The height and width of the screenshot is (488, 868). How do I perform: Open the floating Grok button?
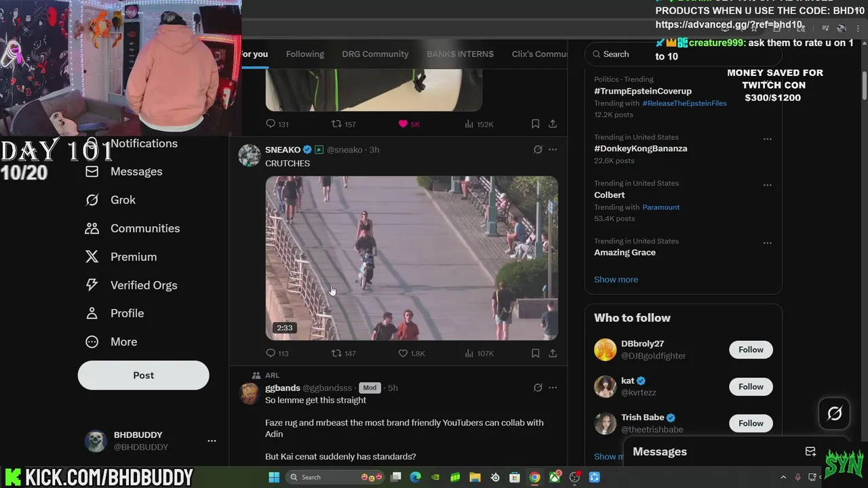(834, 413)
